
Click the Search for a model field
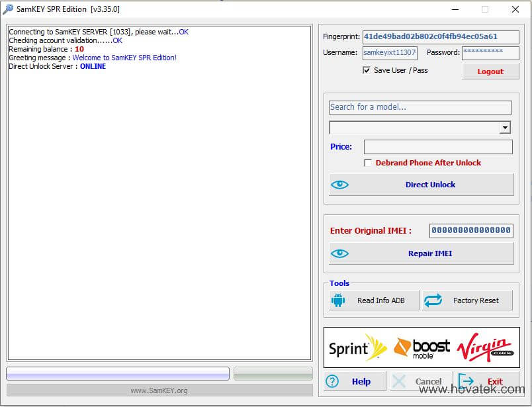(x=420, y=107)
